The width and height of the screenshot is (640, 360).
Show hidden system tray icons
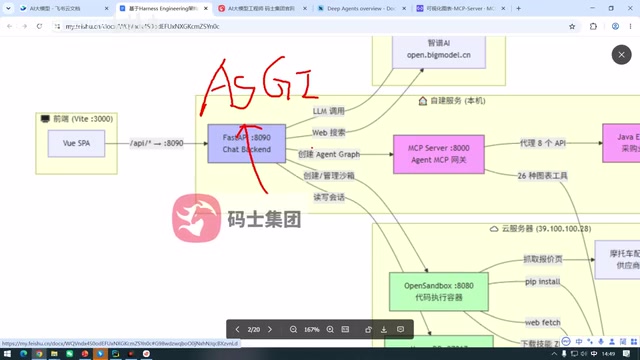(x=554, y=354)
